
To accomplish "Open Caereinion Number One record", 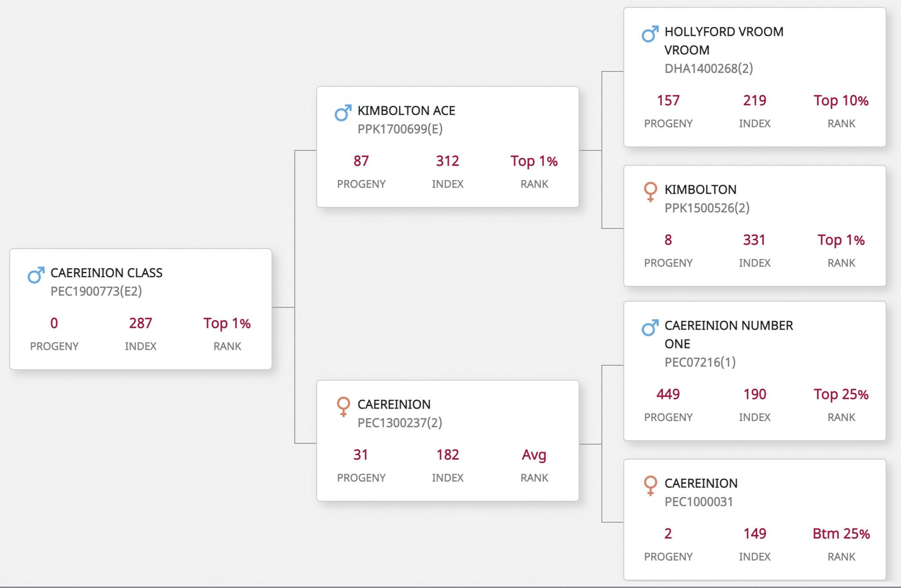I will tap(729, 335).
